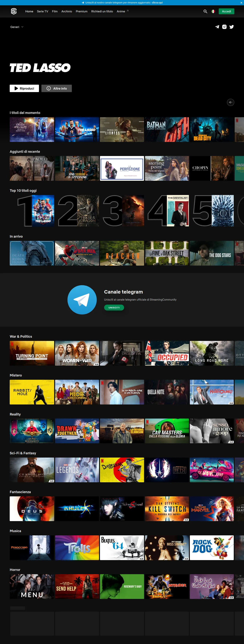Open Trolls thumbnail
The image size is (244, 644).
coord(77,548)
